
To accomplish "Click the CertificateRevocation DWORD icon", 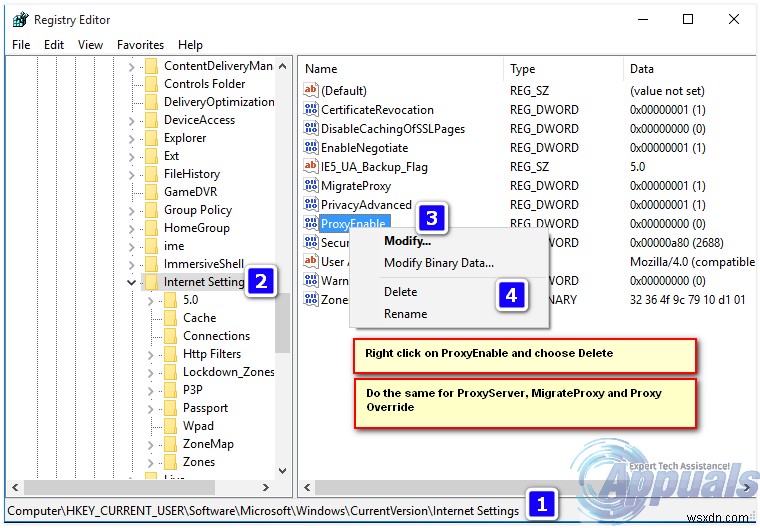I will tap(311, 109).
